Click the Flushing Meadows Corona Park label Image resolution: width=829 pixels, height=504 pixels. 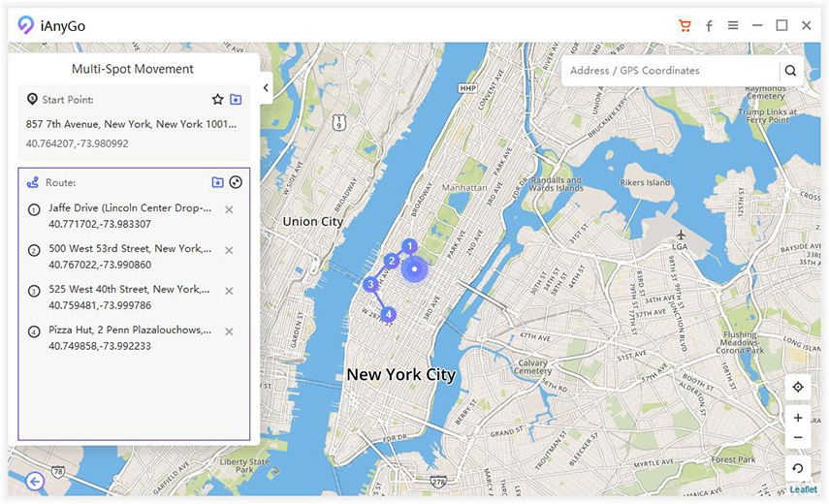740,342
